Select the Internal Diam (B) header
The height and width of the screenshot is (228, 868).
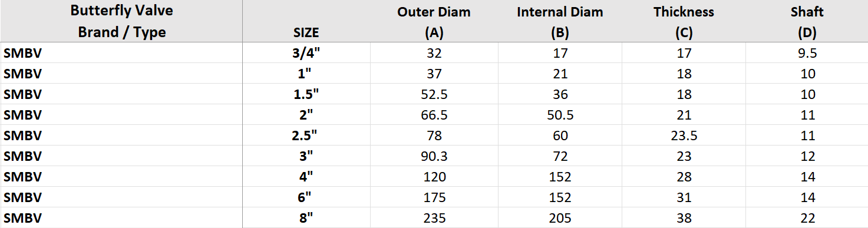point(560,21)
